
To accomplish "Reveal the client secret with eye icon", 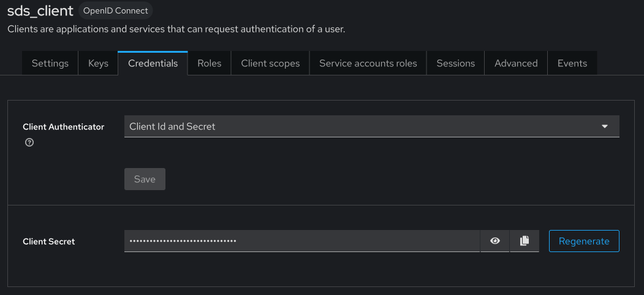I will coord(495,241).
